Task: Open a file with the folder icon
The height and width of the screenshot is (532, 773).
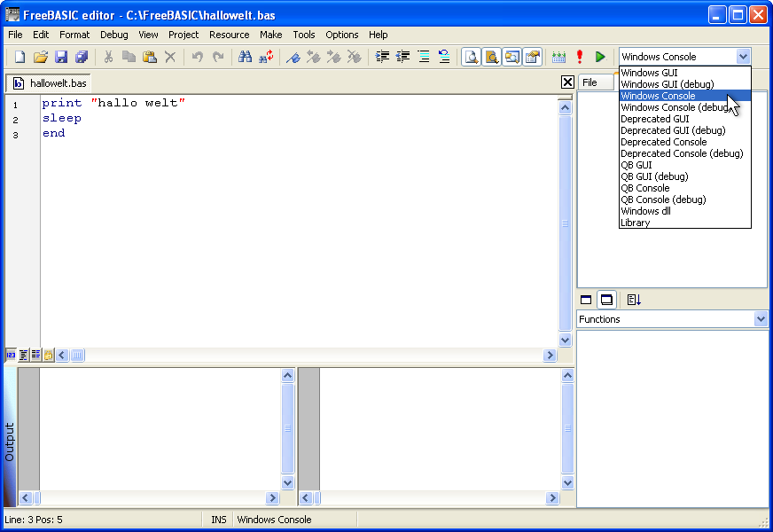Action: pos(41,57)
